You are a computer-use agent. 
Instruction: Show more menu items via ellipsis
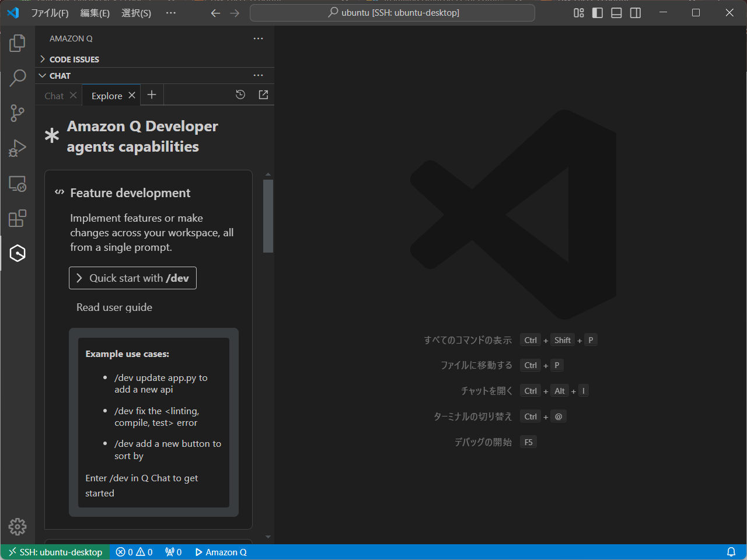click(170, 13)
